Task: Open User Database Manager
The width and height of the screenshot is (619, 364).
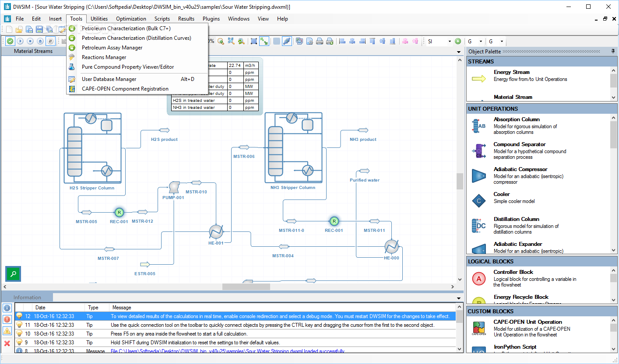Action: (137, 79)
